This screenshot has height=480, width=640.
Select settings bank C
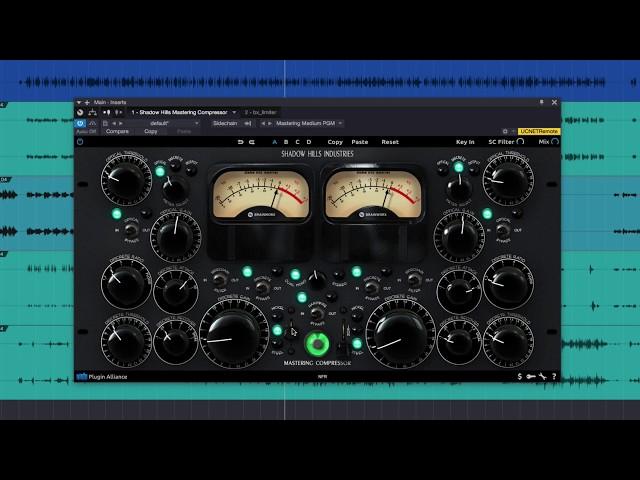(x=297, y=142)
